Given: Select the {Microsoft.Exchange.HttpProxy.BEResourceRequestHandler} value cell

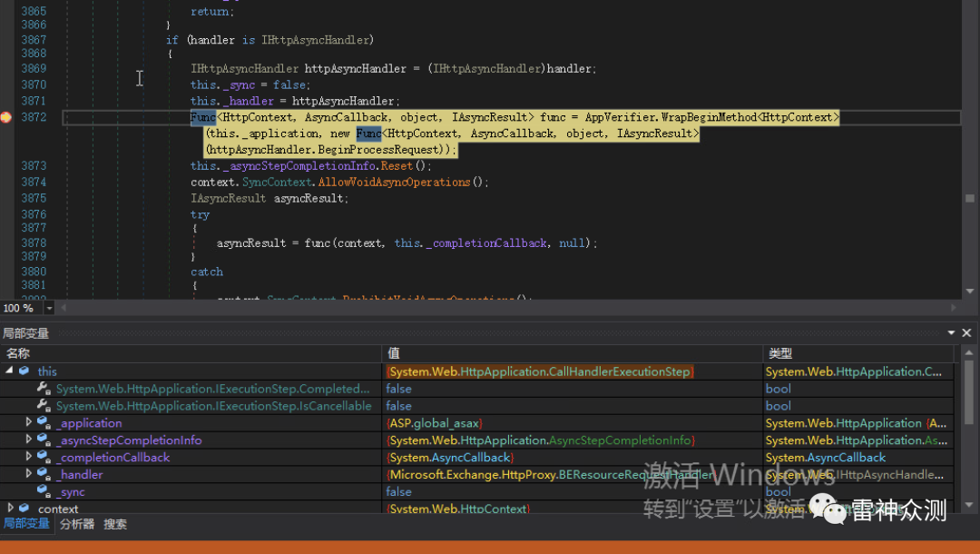Looking at the screenshot, I should (572, 475).
